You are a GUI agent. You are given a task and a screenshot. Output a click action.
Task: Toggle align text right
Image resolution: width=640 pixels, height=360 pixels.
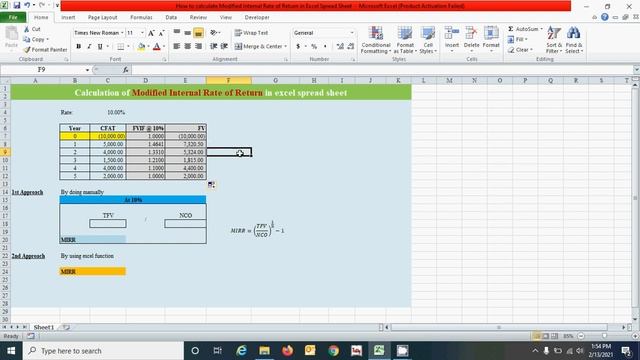tap(198, 47)
